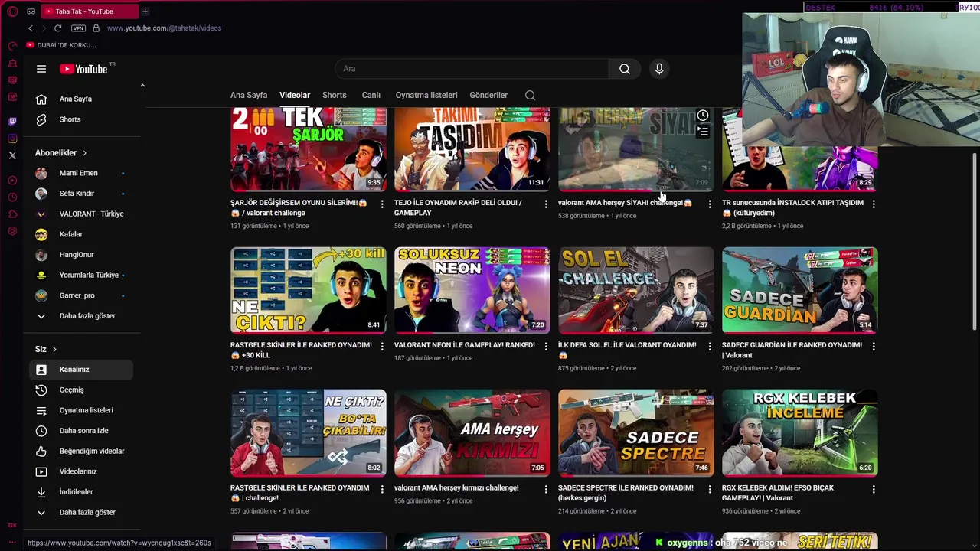The width and height of the screenshot is (980, 551).
Task: Go back in browser history
Action: 31,28
